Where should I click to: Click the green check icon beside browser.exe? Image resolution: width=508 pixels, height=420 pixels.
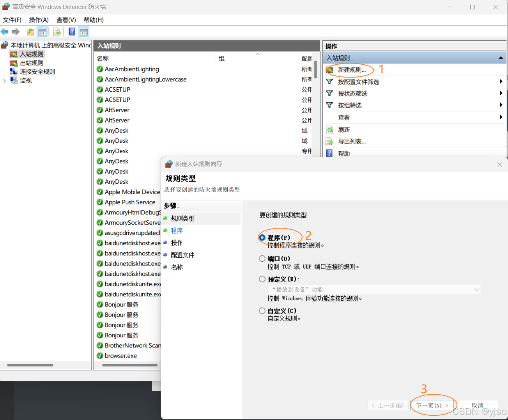coord(100,356)
